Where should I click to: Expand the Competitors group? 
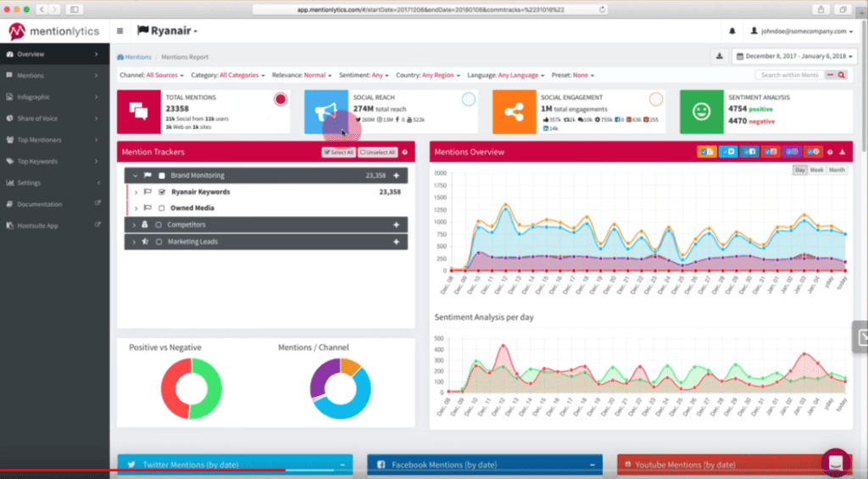click(x=134, y=225)
